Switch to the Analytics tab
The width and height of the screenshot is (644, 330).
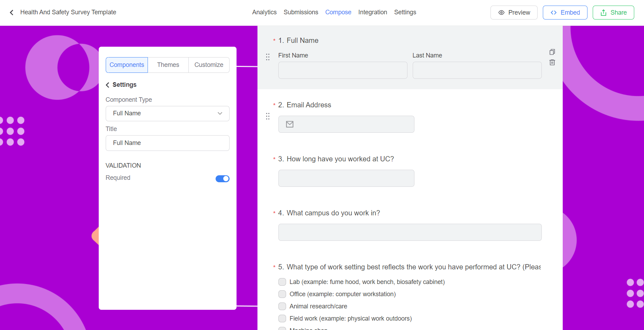point(264,12)
